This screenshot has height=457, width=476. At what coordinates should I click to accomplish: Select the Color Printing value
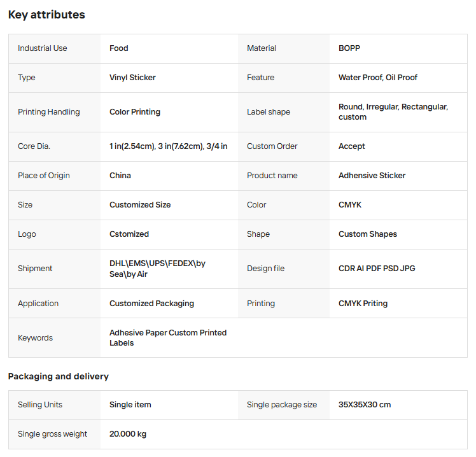tap(135, 112)
